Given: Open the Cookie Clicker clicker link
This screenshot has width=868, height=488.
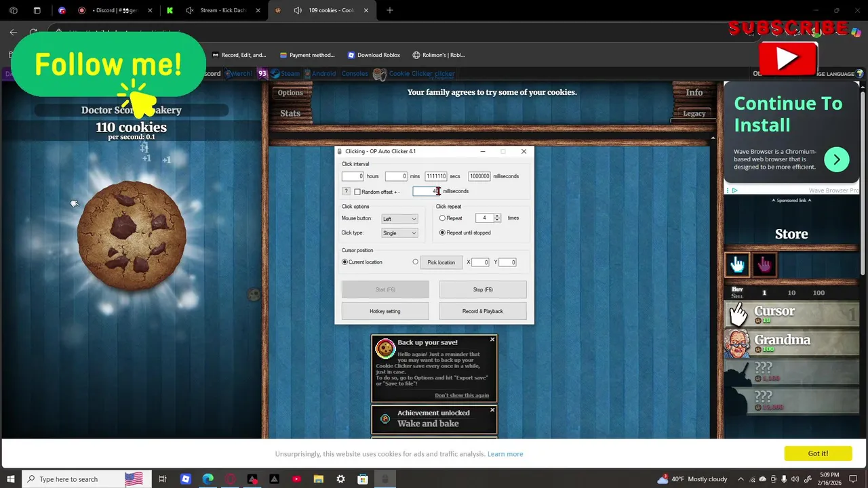Looking at the screenshot, I should [x=415, y=73].
